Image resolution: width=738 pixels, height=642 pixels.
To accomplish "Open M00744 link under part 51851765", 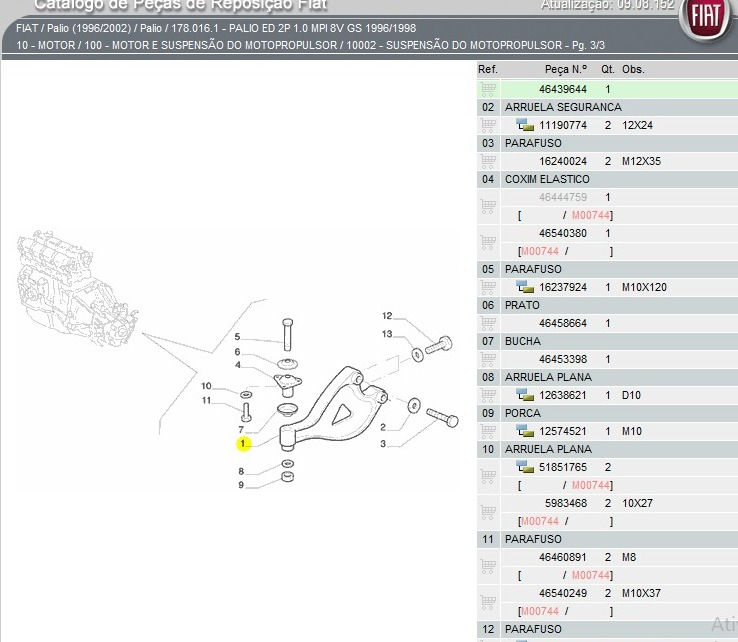I will [x=591, y=485].
